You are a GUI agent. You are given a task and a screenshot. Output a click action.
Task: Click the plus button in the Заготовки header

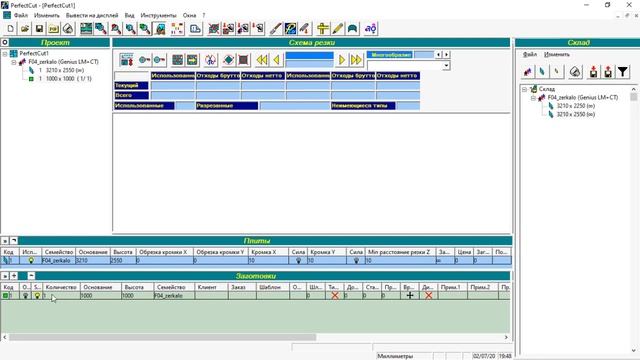click(14, 276)
